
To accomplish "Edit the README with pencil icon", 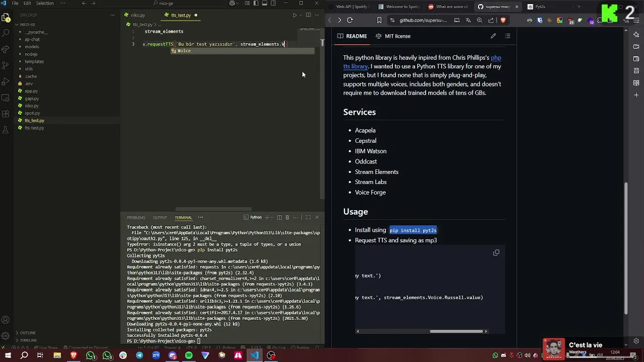I will pos(493,36).
